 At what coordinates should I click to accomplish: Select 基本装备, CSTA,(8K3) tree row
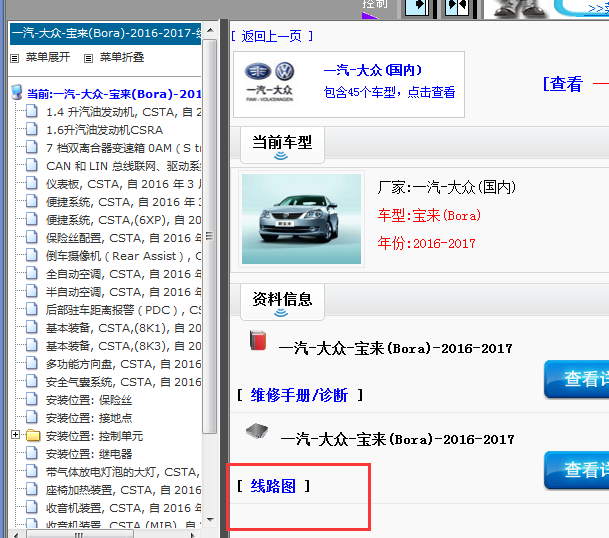click(x=124, y=346)
